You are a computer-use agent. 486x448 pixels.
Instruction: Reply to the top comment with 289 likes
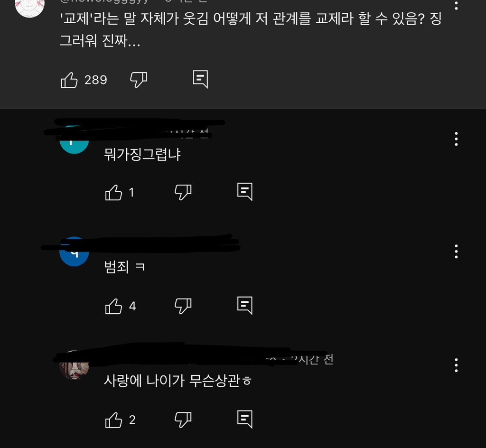(x=200, y=79)
